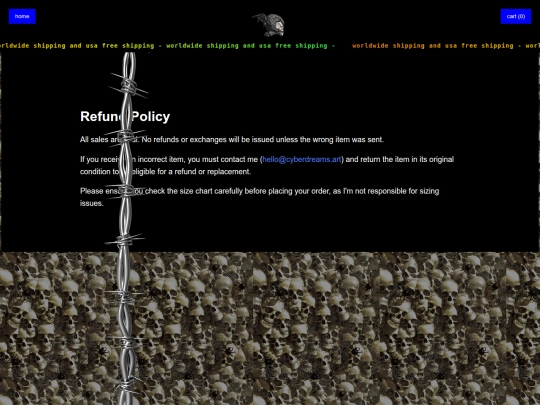Click the Refund Policy heading
Image resolution: width=540 pixels, height=405 pixels.
125,116
